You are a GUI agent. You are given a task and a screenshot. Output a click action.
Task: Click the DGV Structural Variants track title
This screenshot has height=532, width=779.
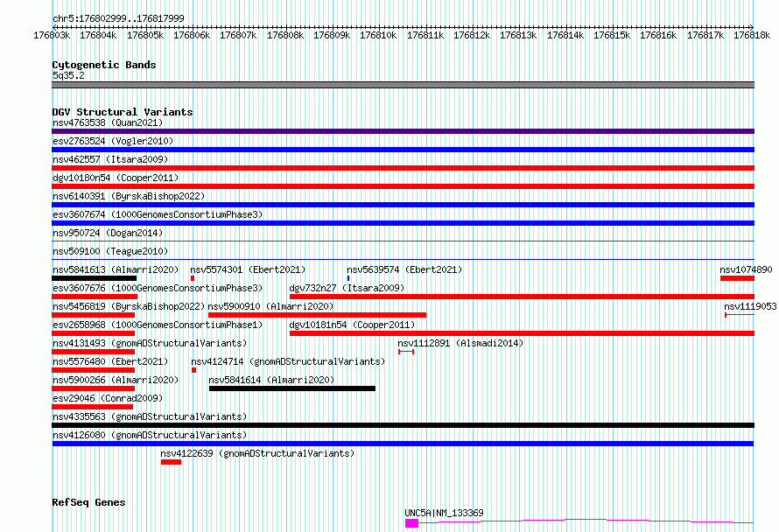coord(123,112)
